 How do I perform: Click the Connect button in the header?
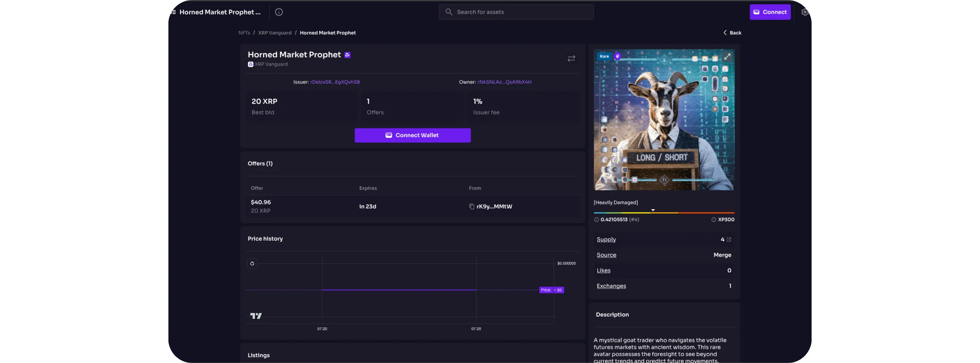click(770, 12)
